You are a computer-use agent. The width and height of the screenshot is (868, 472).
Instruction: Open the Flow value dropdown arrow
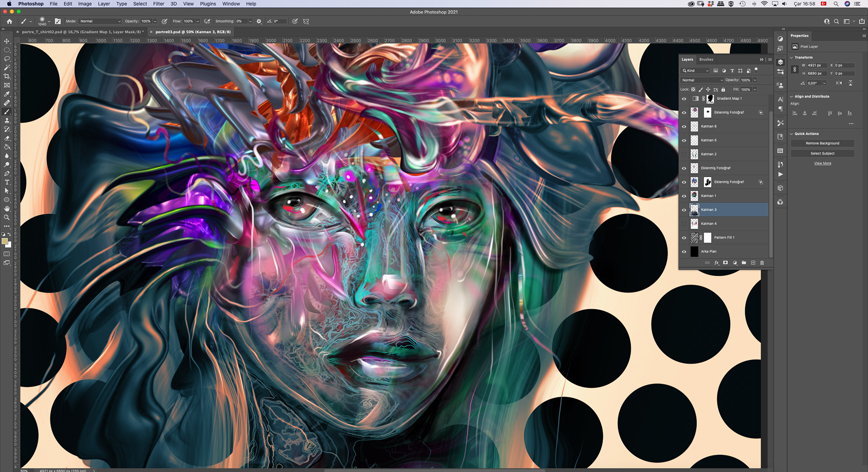coord(198,21)
